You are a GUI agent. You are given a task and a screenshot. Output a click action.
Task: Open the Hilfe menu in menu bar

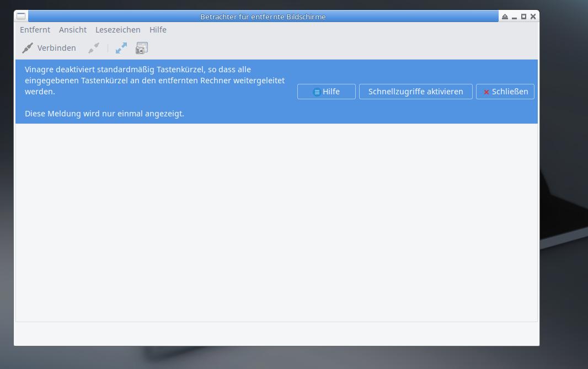pos(158,30)
